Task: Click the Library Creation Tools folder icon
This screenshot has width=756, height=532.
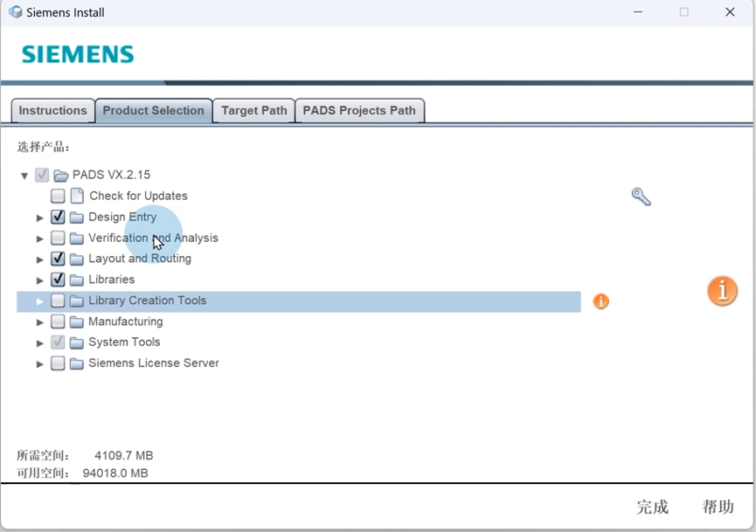Action: coord(77,301)
